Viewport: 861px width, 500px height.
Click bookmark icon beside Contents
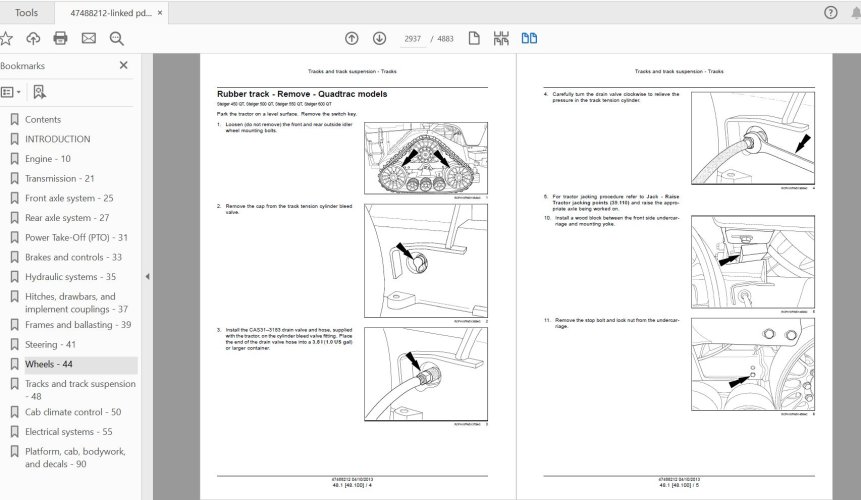pyautogui.click(x=15, y=120)
